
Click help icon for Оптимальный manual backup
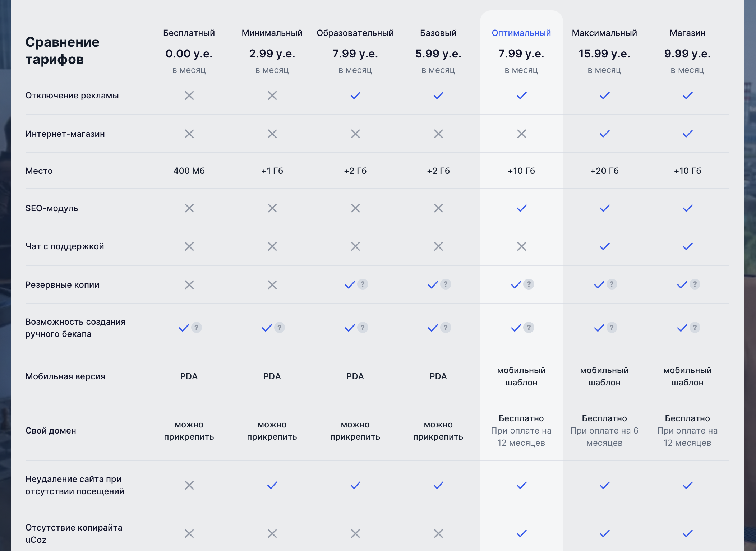point(529,328)
